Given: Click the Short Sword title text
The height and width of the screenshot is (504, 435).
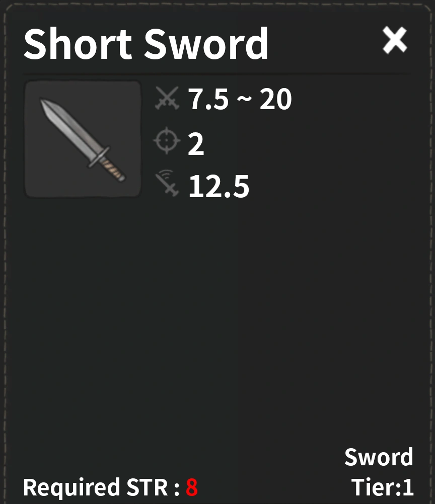Looking at the screenshot, I should point(146,44).
